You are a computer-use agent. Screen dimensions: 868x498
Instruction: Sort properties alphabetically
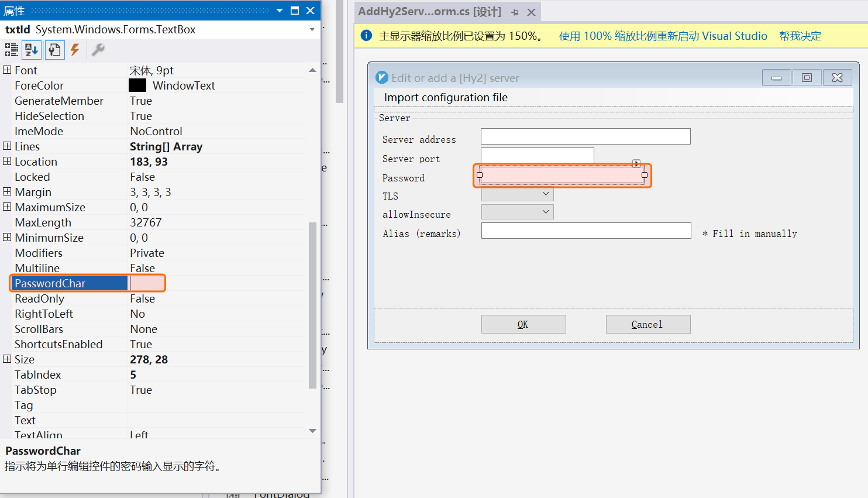32,50
